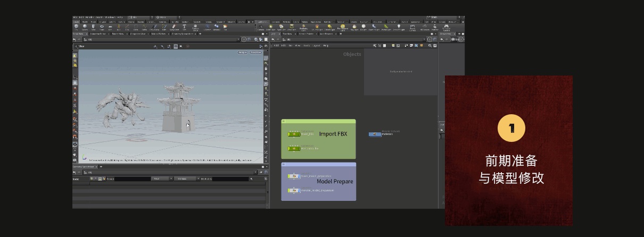The width and height of the screenshot is (644, 237).
Task: Select the Metaball shelf tool
Action: (x=216, y=27)
